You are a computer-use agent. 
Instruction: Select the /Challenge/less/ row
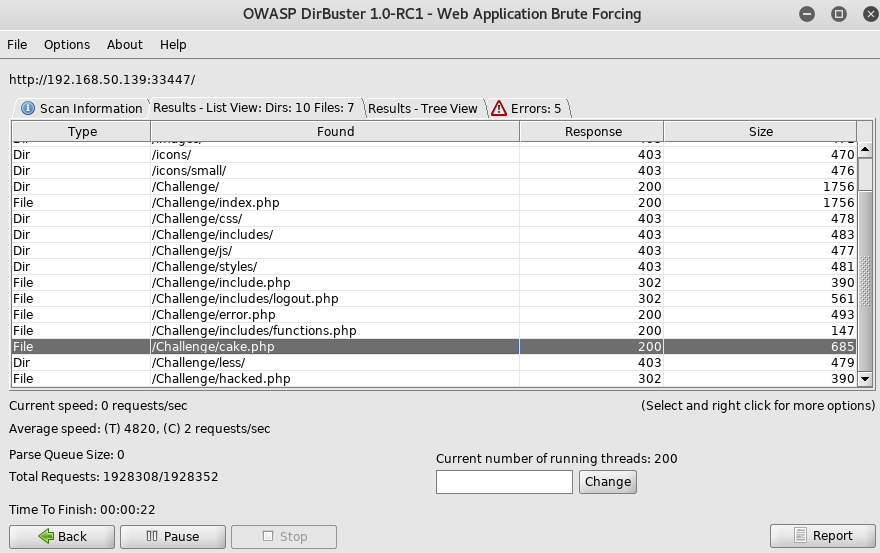click(434, 363)
